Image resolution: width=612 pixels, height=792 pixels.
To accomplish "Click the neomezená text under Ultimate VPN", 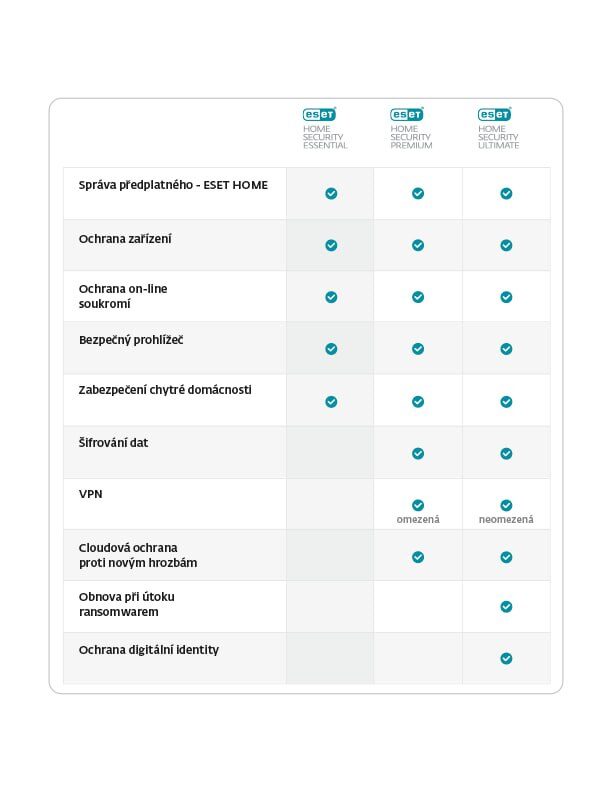I will tap(506, 519).
